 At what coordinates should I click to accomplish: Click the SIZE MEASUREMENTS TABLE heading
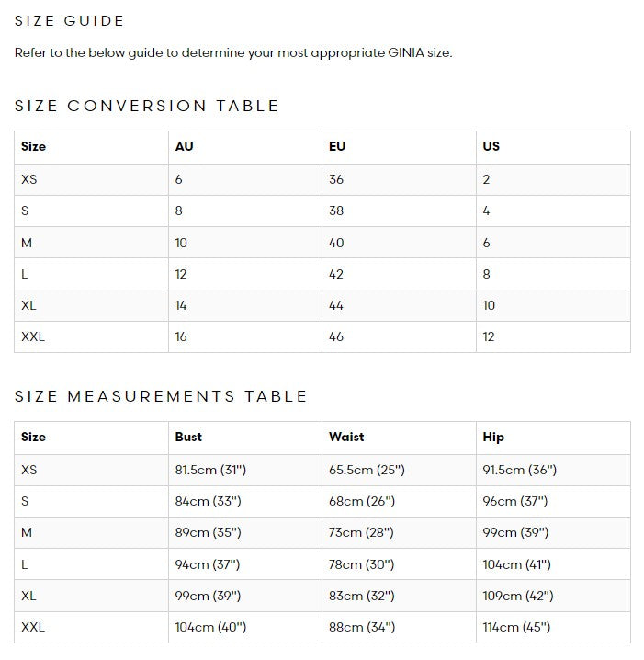click(x=161, y=396)
